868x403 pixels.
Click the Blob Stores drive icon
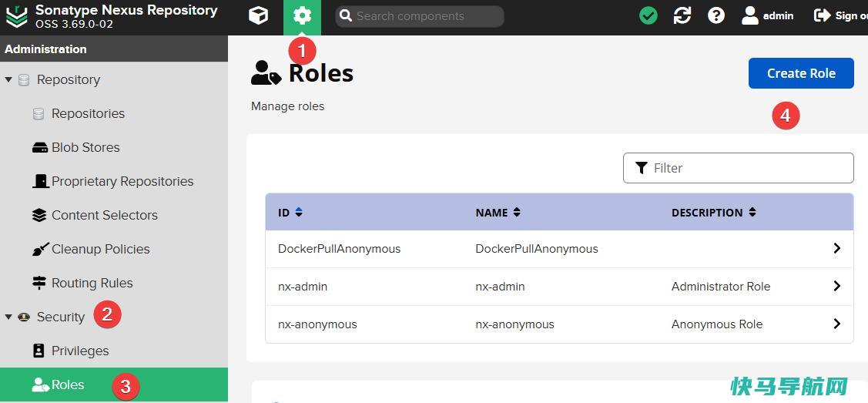(x=40, y=148)
